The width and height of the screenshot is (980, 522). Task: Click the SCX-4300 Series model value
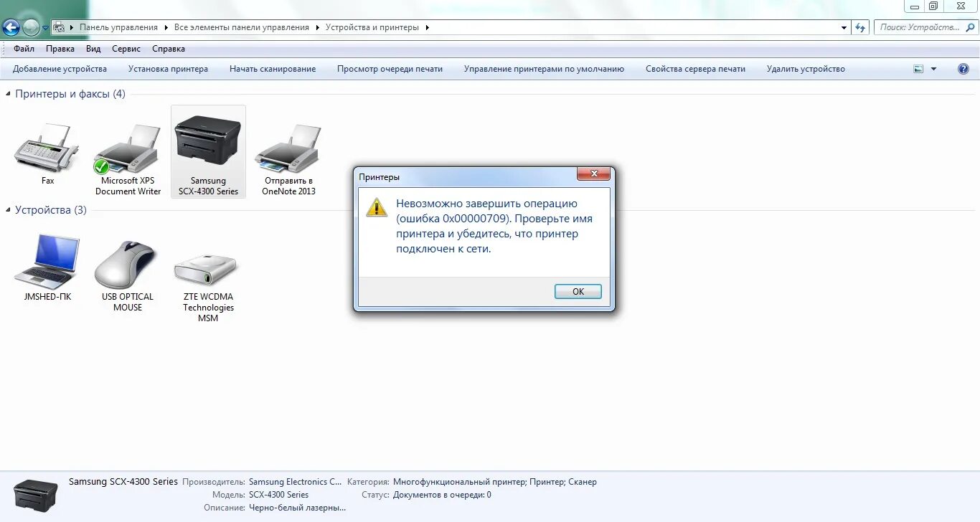(x=278, y=495)
